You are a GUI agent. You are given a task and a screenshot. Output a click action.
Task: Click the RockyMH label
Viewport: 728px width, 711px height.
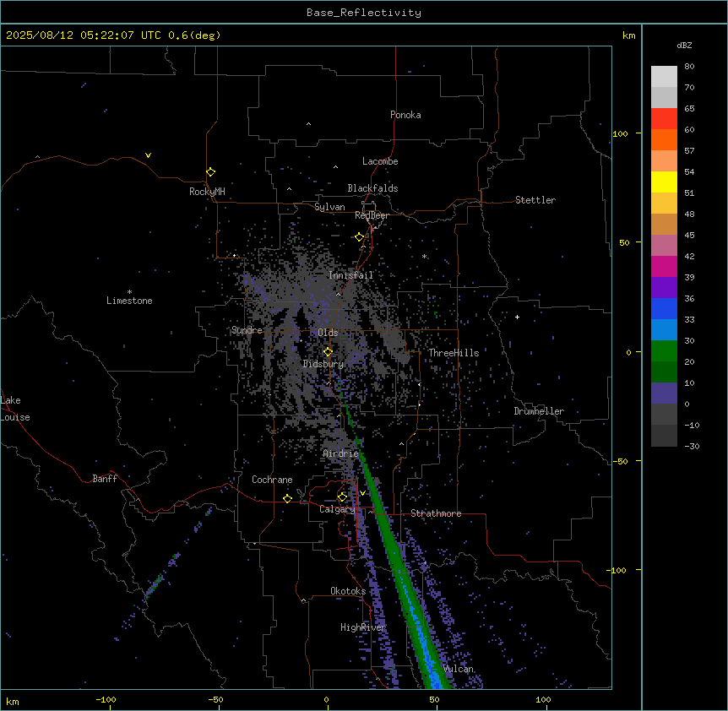[x=207, y=192]
